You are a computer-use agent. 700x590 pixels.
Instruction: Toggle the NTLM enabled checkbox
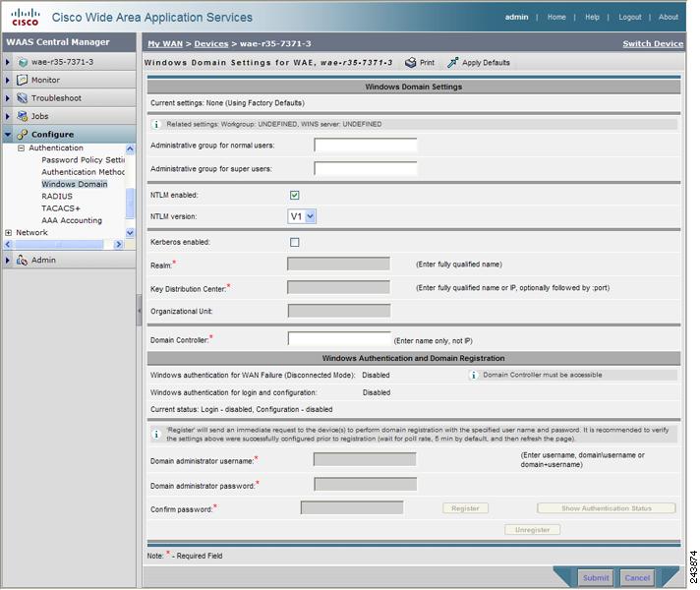[x=295, y=195]
